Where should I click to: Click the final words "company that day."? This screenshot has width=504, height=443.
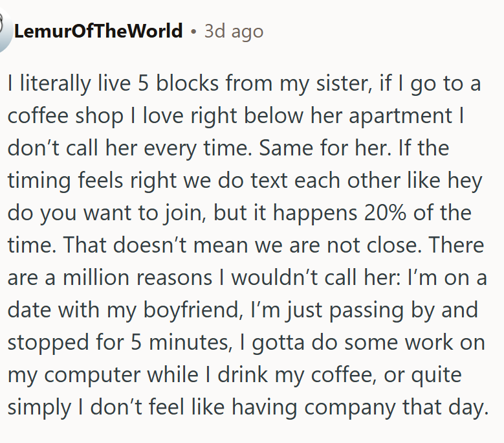click(x=397, y=407)
